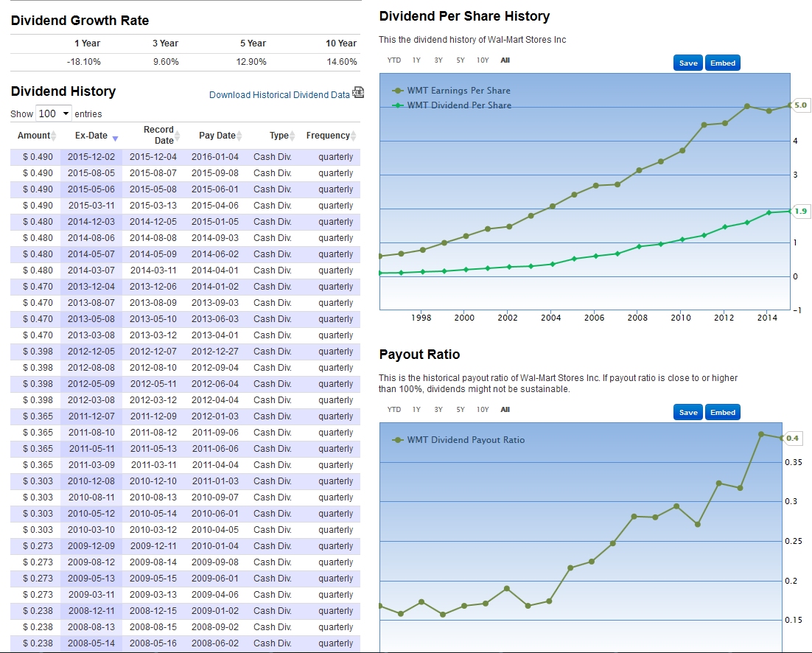Embed the Payout Ratio chart
This screenshot has width=812, height=653.
coord(722,413)
